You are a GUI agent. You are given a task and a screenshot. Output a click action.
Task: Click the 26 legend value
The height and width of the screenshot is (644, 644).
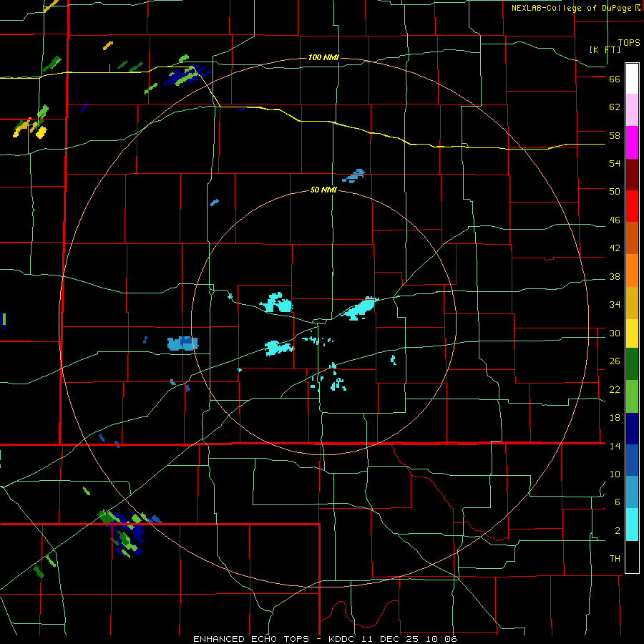tap(615, 361)
